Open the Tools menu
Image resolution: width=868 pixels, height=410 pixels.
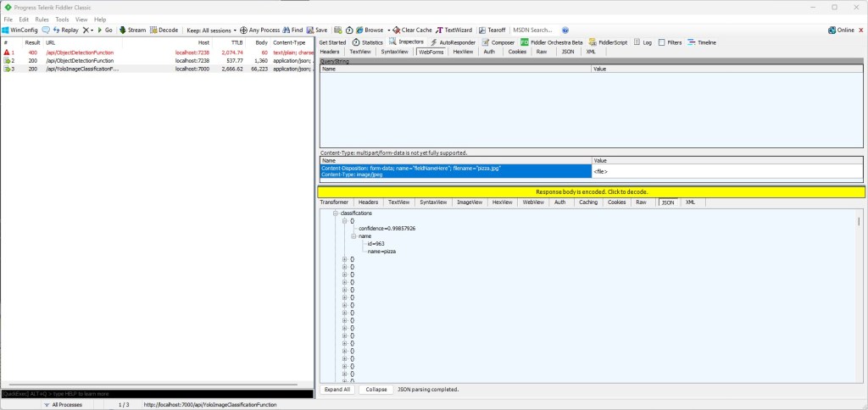62,19
